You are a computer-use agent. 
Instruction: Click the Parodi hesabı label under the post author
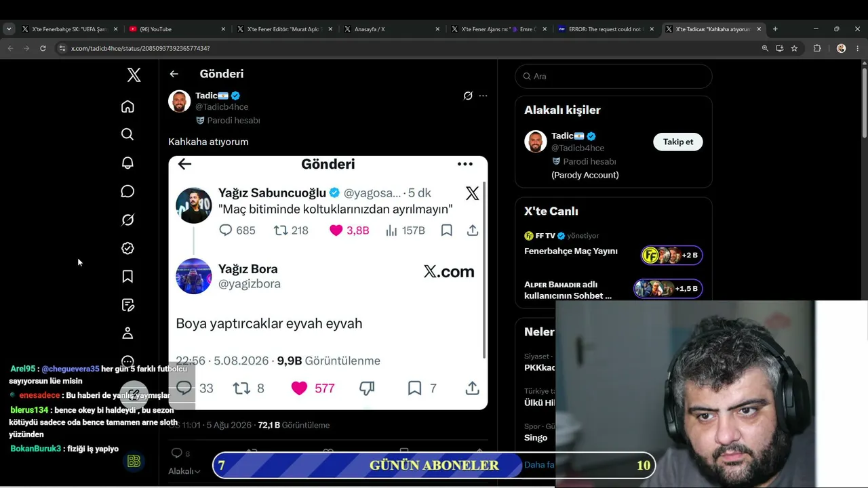pyautogui.click(x=233, y=121)
